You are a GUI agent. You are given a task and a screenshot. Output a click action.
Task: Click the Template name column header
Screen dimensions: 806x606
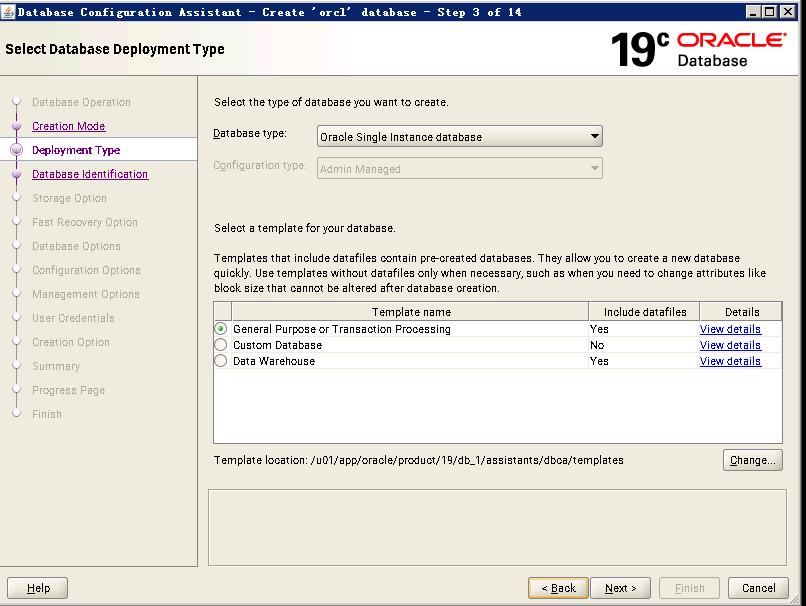[410, 312]
